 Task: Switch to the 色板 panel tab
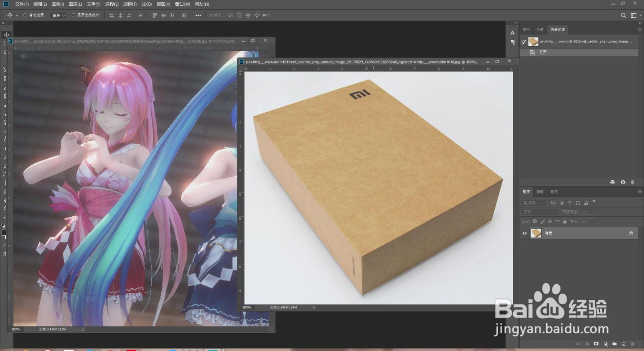coord(540,30)
